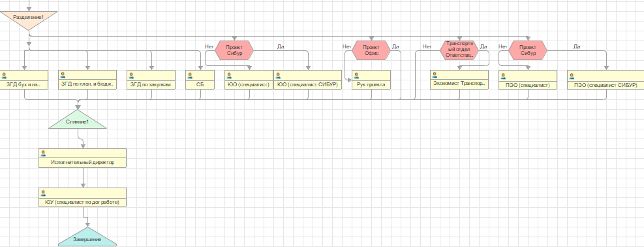
Task: Click Да label beside Проект Офис condition
Action: coord(395,46)
